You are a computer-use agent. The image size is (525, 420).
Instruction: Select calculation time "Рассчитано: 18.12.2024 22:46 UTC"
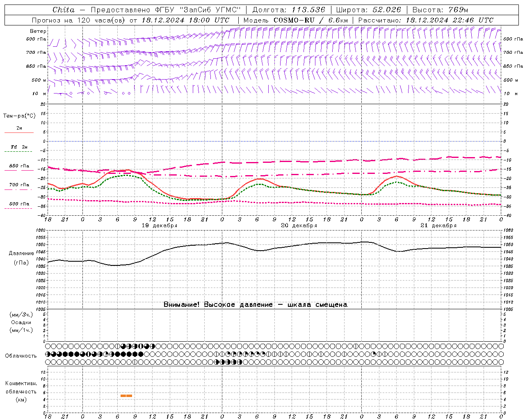tap(426, 20)
